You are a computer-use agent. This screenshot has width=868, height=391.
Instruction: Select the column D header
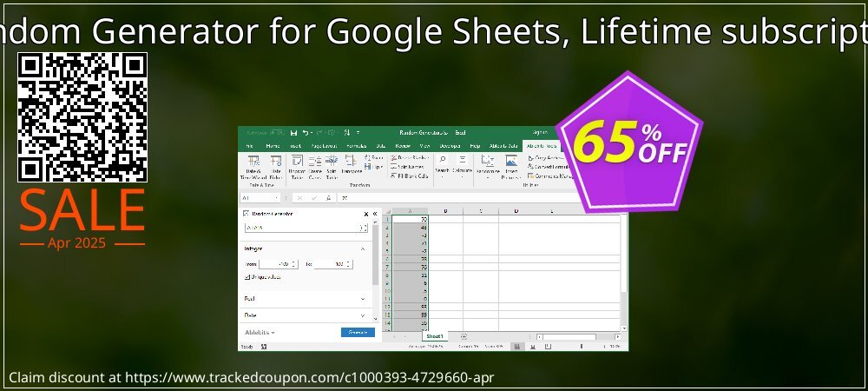pyautogui.click(x=516, y=211)
